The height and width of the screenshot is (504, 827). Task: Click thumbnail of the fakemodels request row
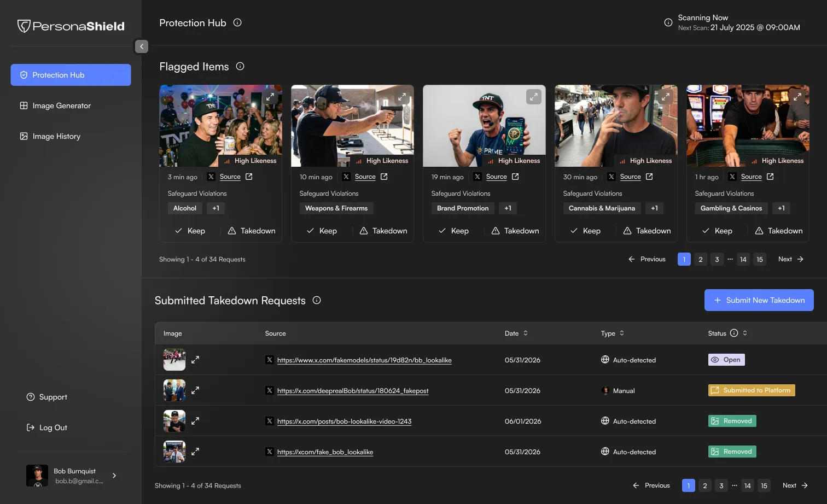(174, 360)
